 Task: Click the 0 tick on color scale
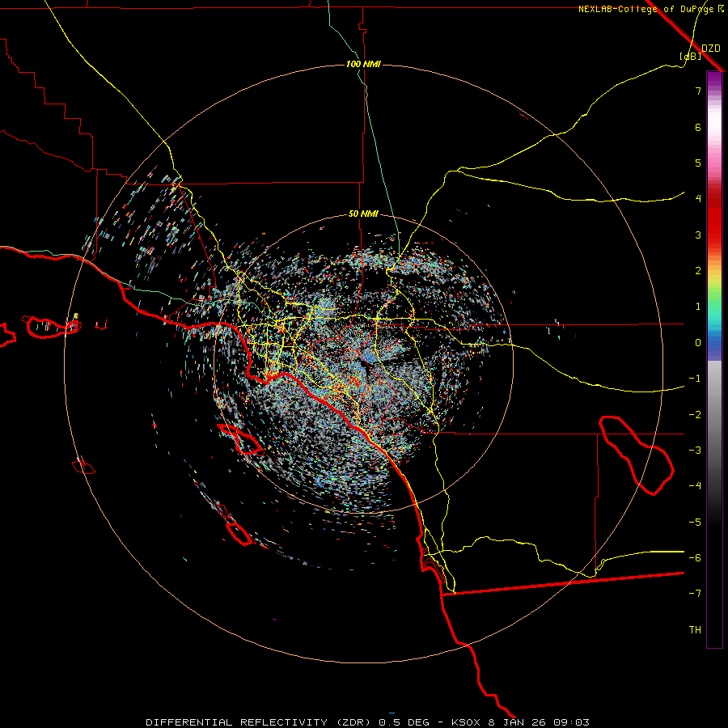point(698,342)
